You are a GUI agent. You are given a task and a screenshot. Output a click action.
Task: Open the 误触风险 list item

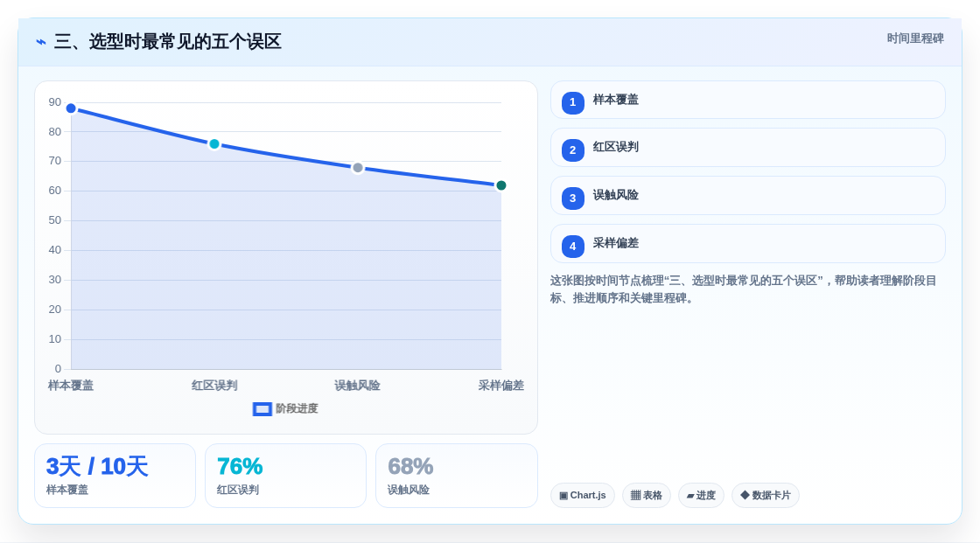[x=747, y=196]
